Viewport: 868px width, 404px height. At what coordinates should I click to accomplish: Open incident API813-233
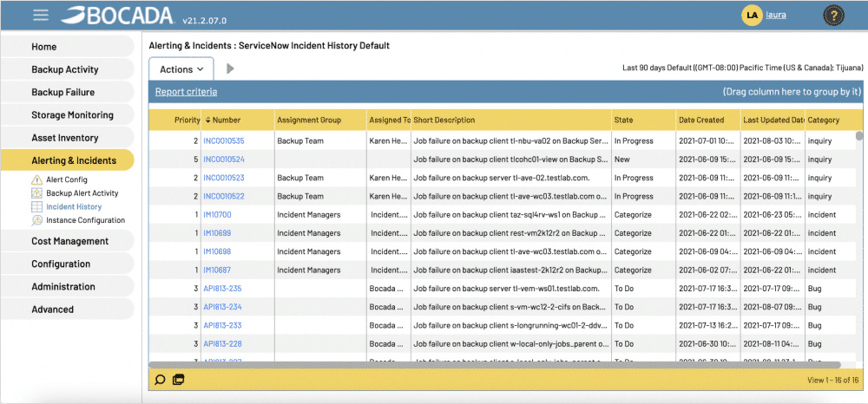point(222,325)
